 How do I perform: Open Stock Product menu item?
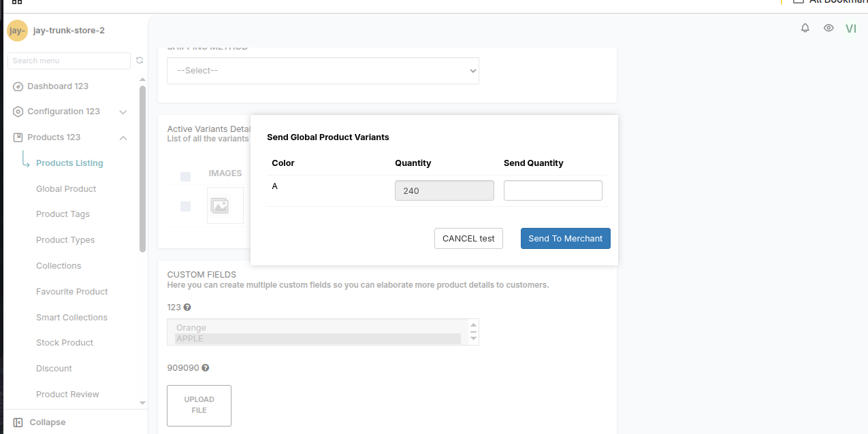click(65, 343)
